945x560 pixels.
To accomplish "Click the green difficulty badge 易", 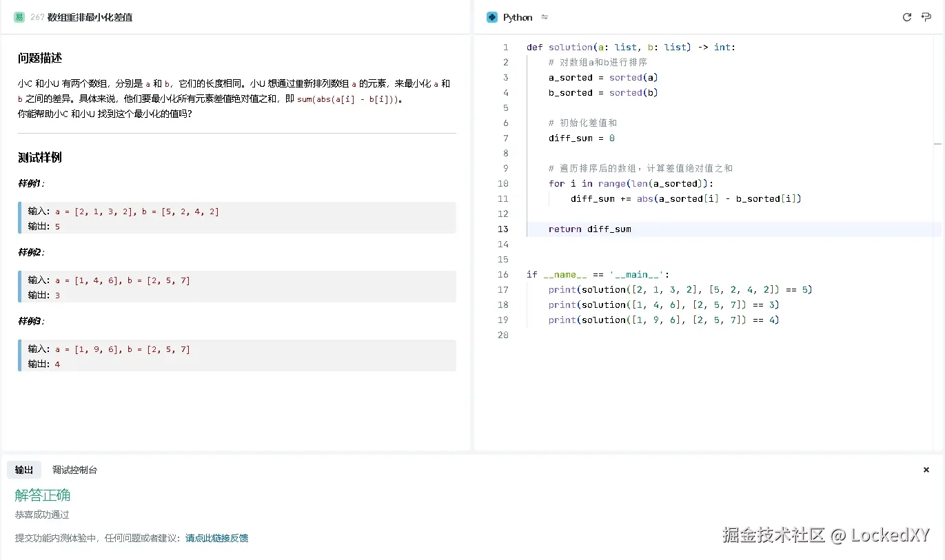I will tap(19, 17).
